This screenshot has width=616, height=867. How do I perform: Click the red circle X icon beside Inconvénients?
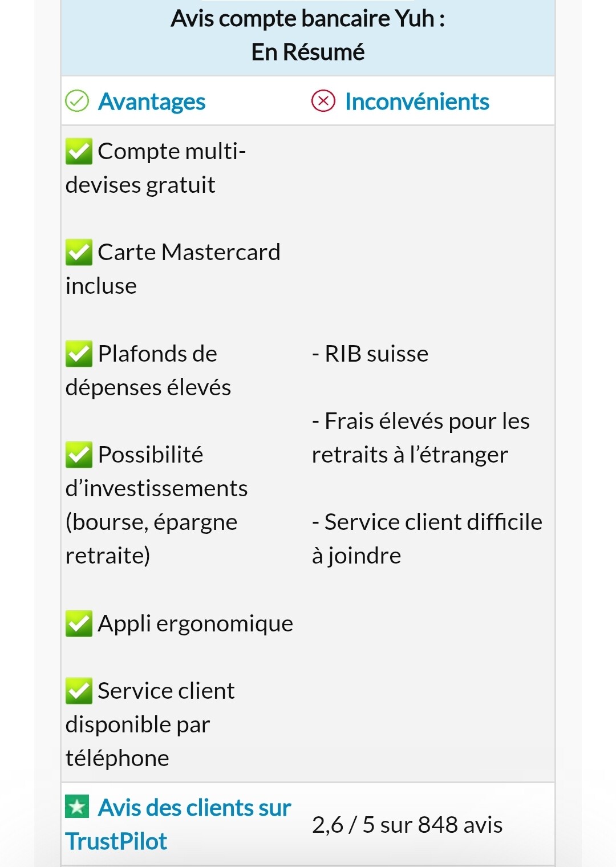pos(323,102)
